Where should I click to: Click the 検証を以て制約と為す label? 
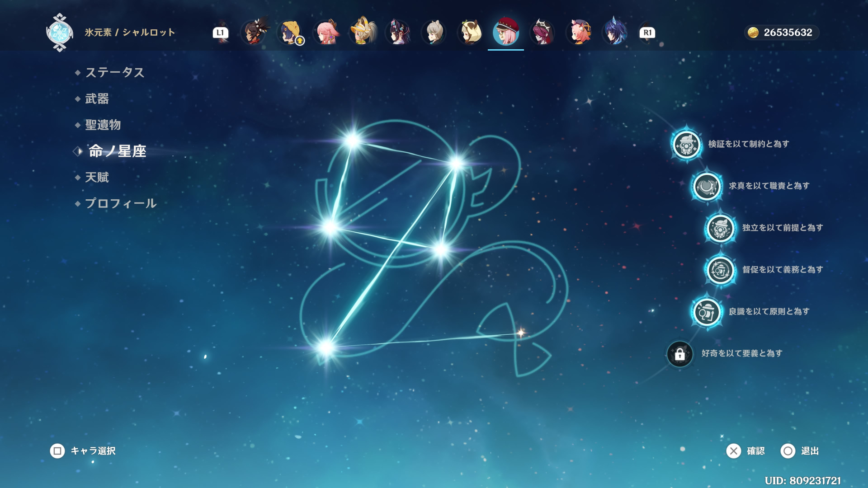(x=749, y=144)
